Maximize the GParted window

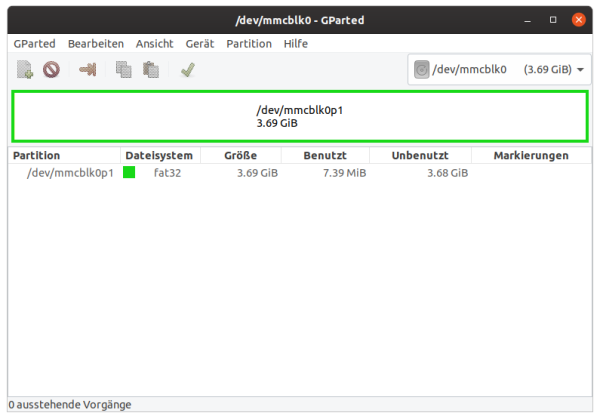click(x=553, y=20)
